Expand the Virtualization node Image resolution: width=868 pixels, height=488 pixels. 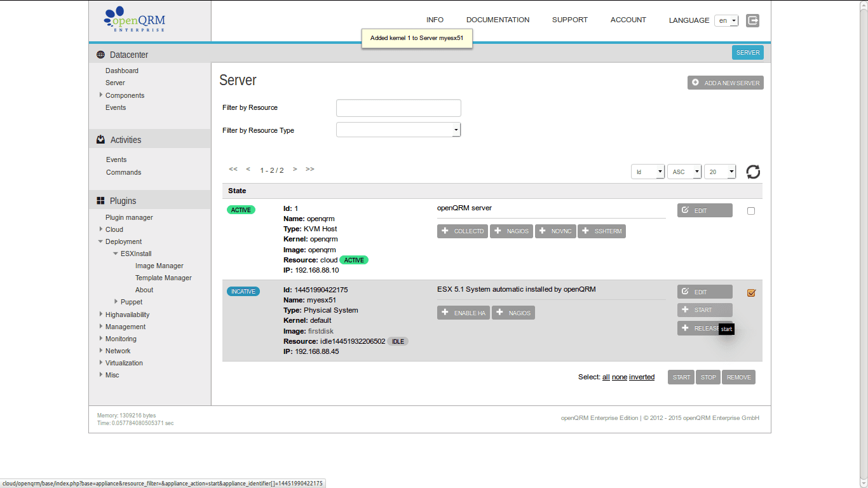point(101,362)
